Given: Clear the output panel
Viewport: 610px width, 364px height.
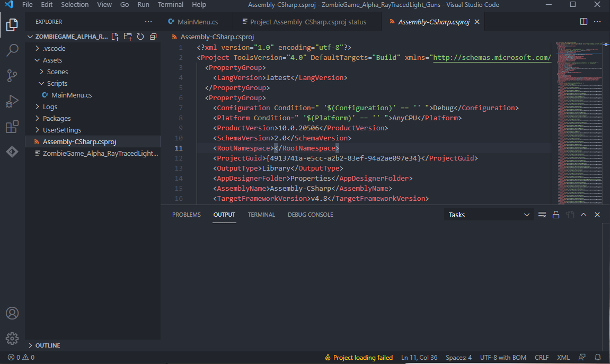Looking at the screenshot, I should [x=542, y=215].
